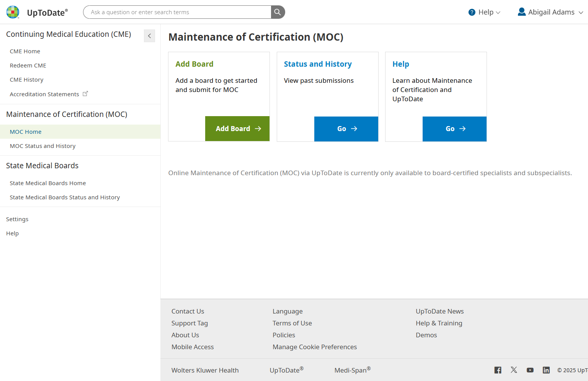Click the Contact Us footer link
The width and height of the screenshot is (588, 381).
[188, 311]
